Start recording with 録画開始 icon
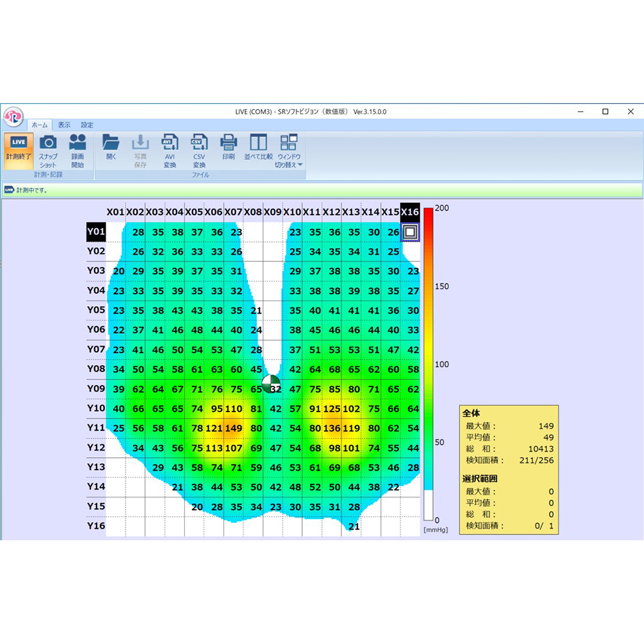644x644 pixels. coord(77,150)
